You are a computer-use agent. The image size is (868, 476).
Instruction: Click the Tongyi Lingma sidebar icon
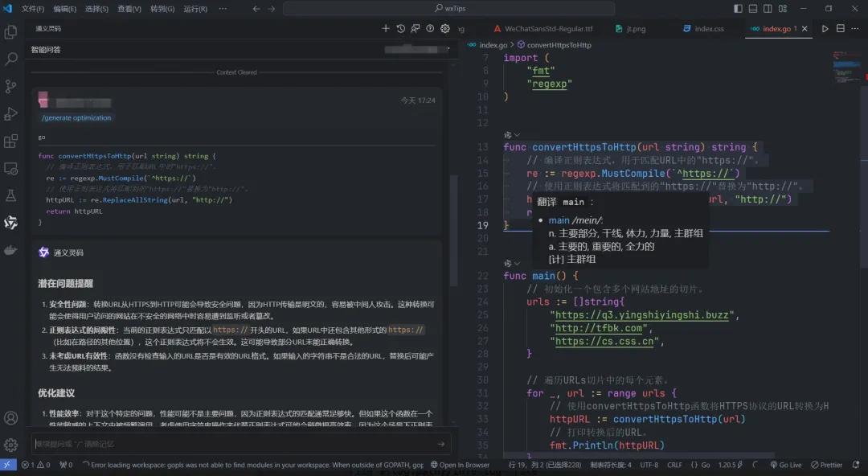tap(11, 223)
